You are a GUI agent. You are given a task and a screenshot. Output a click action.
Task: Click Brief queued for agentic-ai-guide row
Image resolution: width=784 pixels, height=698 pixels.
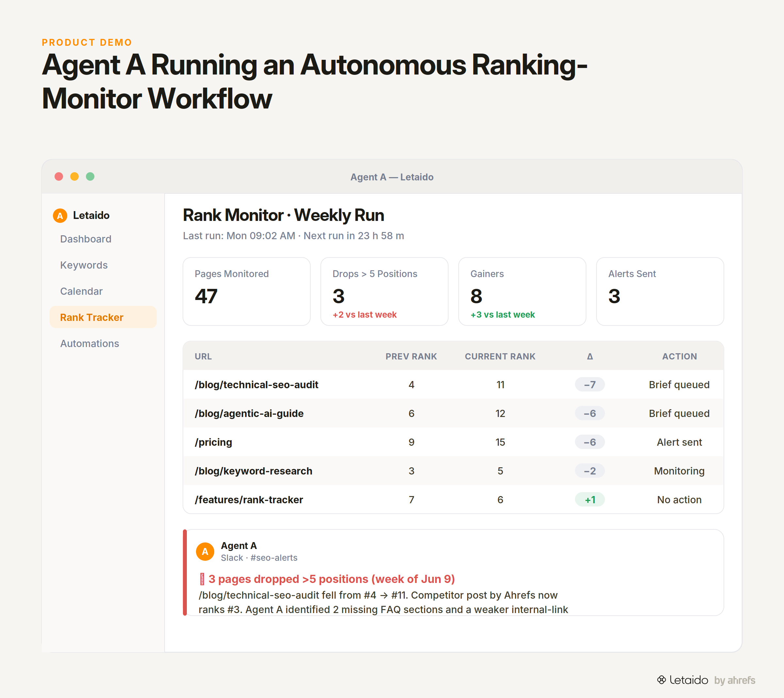click(x=679, y=413)
